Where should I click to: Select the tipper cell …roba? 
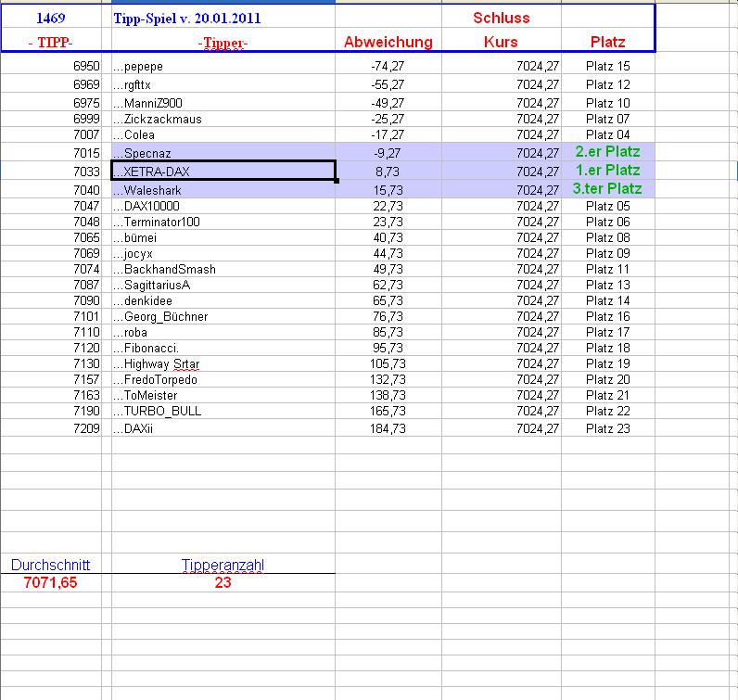coord(223,332)
